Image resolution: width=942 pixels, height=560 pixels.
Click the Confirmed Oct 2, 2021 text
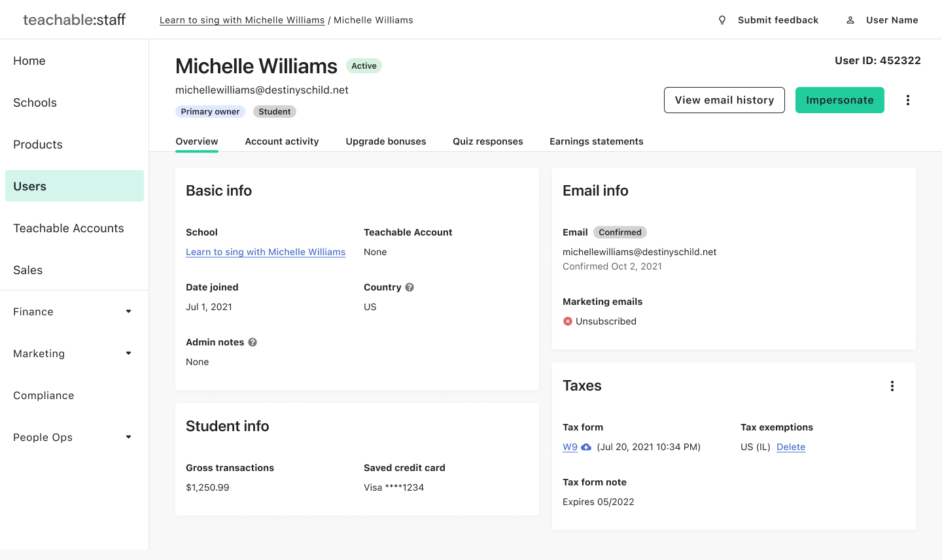612,266
